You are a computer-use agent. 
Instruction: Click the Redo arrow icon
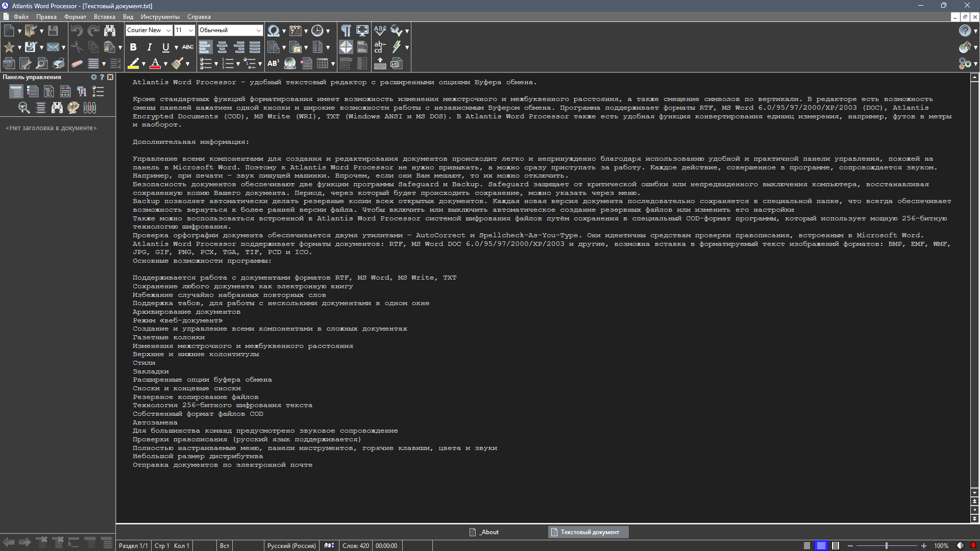93,31
